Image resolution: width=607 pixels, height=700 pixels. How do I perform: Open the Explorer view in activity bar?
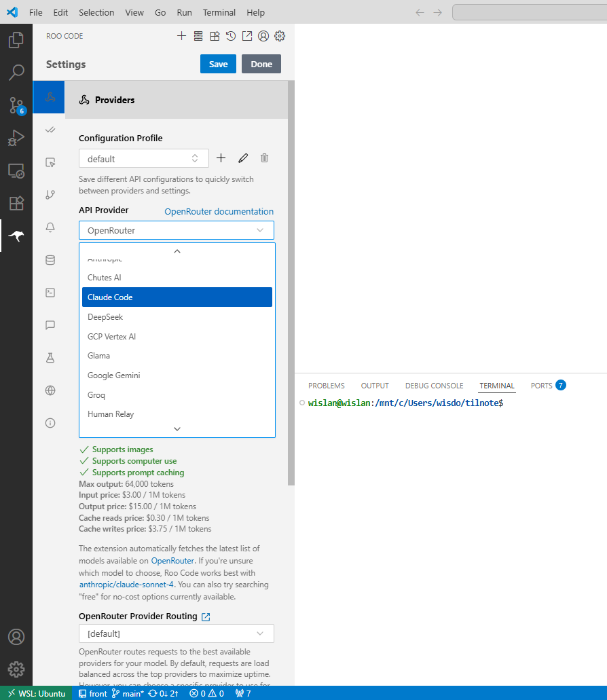coord(16,40)
